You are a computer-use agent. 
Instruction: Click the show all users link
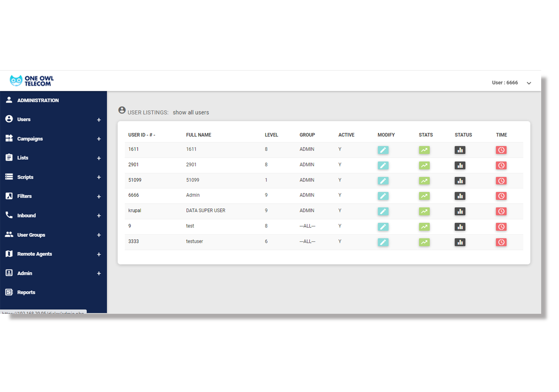(x=191, y=112)
